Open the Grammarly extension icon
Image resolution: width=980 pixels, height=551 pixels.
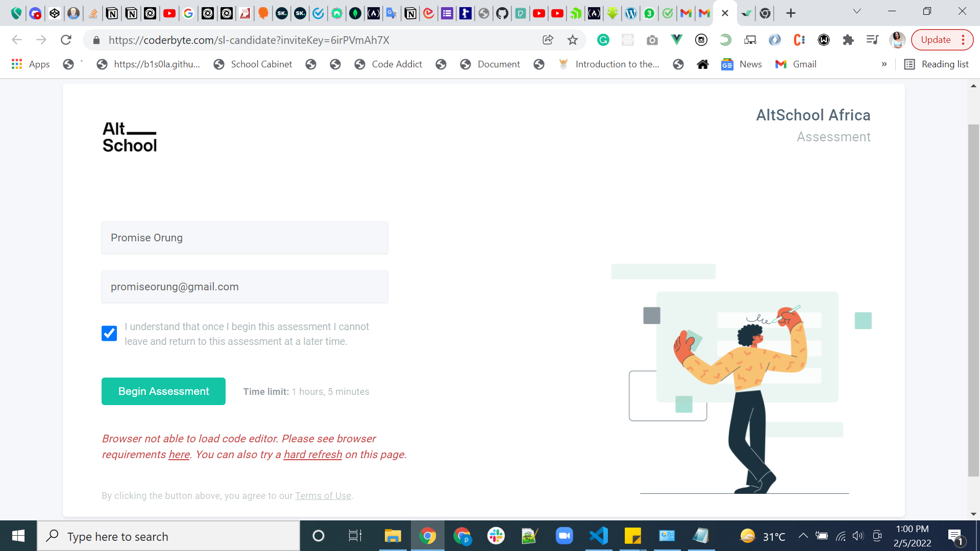click(x=603, y=40)
